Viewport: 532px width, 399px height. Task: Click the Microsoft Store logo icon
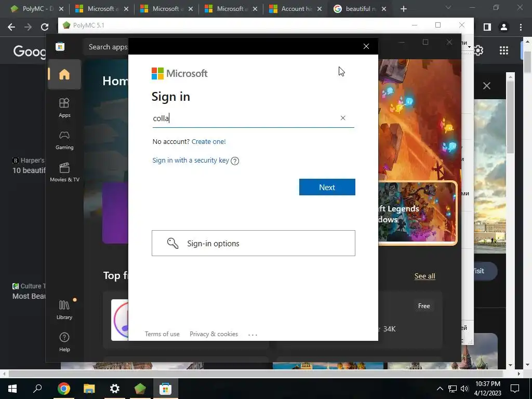60,46
